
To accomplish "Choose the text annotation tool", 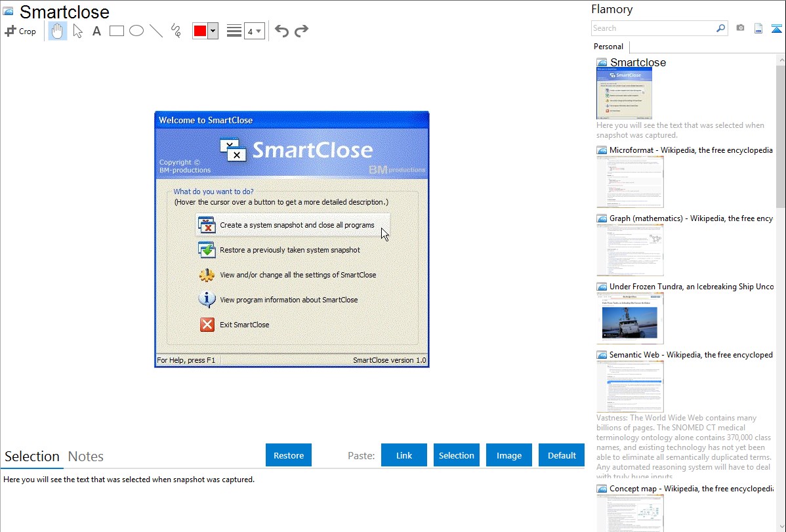I will tap(96, 31).
